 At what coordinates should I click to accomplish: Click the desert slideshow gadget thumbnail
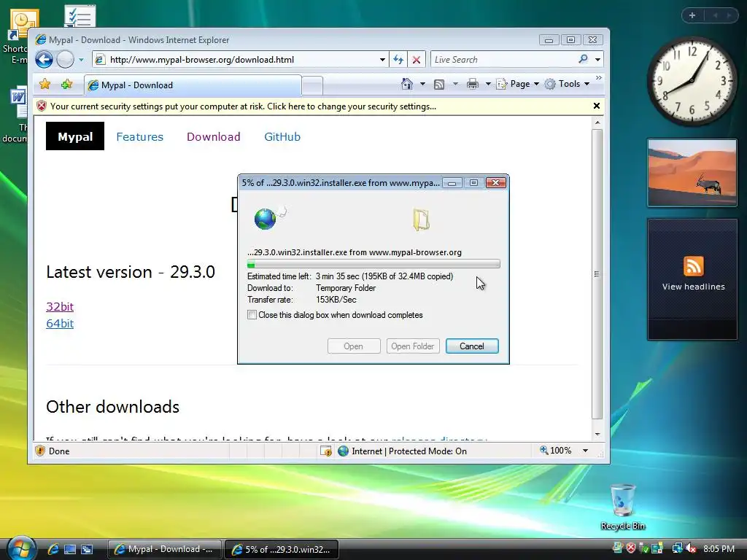pos(692,173)
